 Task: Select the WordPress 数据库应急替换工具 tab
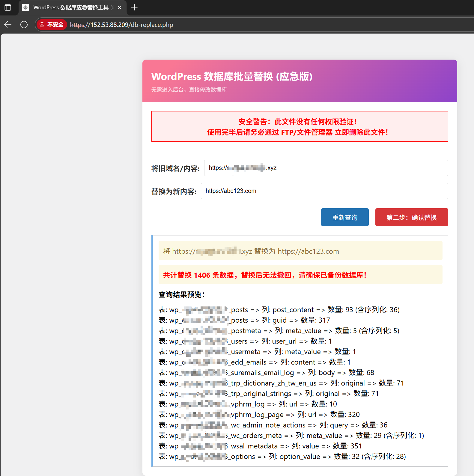click(x=73, y=7)
